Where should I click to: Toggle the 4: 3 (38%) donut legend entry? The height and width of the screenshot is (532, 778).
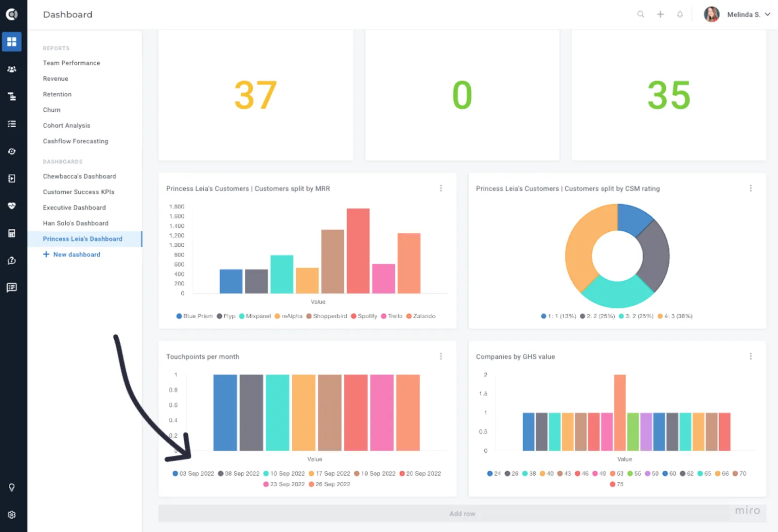click(x=675, y=316)
